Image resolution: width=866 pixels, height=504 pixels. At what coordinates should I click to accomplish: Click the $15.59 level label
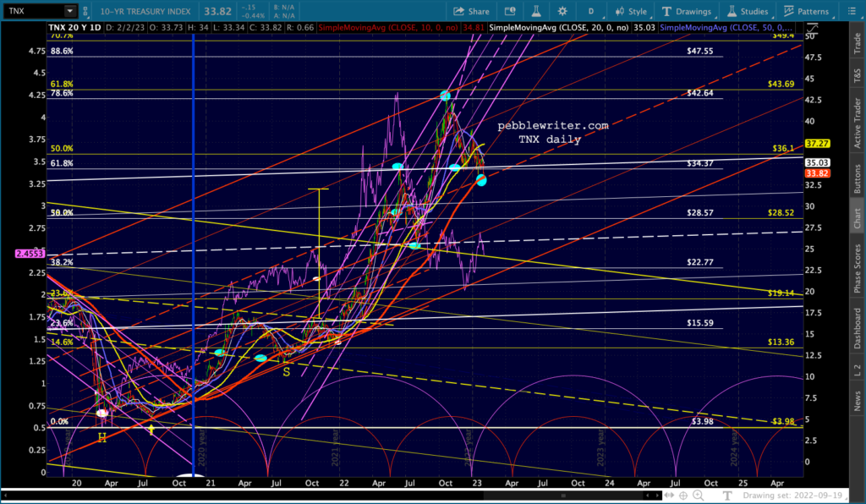click(699, 323)
